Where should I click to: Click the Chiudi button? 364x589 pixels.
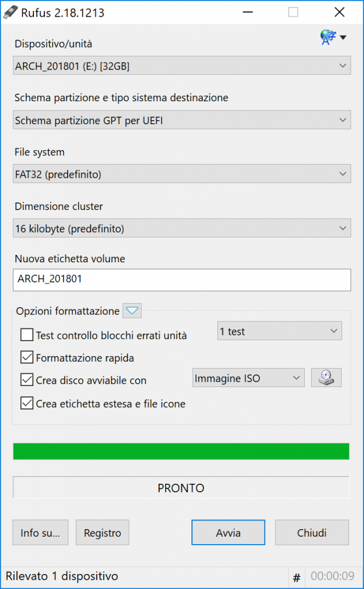click(312, 533)
